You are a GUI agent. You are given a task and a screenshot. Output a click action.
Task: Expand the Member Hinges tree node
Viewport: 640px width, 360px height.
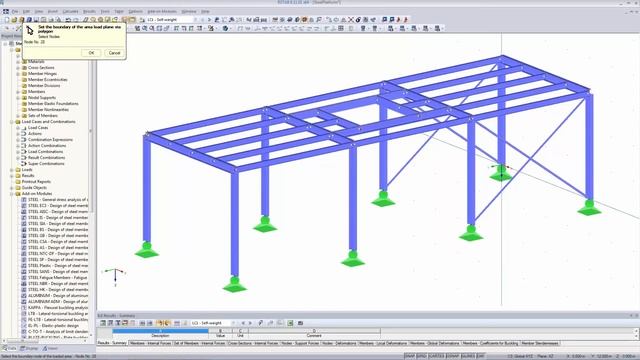(x=18, y=73)
